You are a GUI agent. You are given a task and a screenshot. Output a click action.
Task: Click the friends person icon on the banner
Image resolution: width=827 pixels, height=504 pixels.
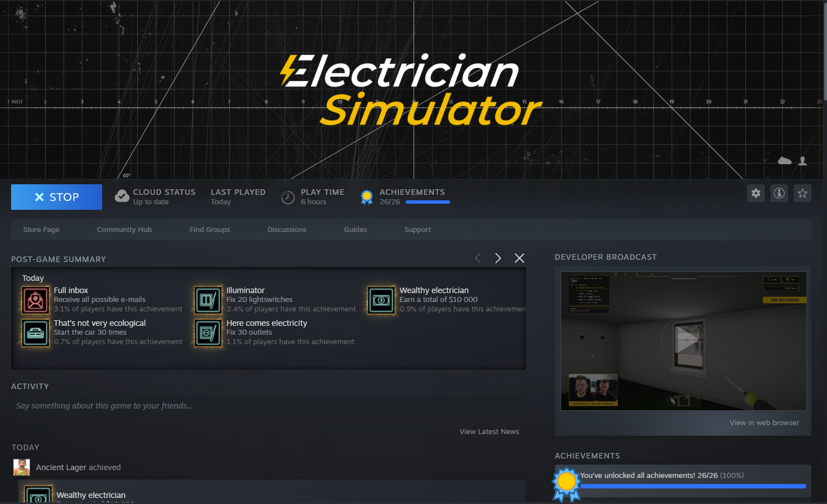click(803, 161)
